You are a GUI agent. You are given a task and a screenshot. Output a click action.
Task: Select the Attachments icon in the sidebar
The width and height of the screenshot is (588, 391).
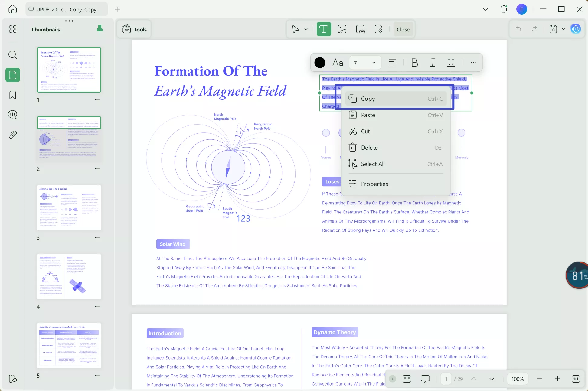(12, 135)
